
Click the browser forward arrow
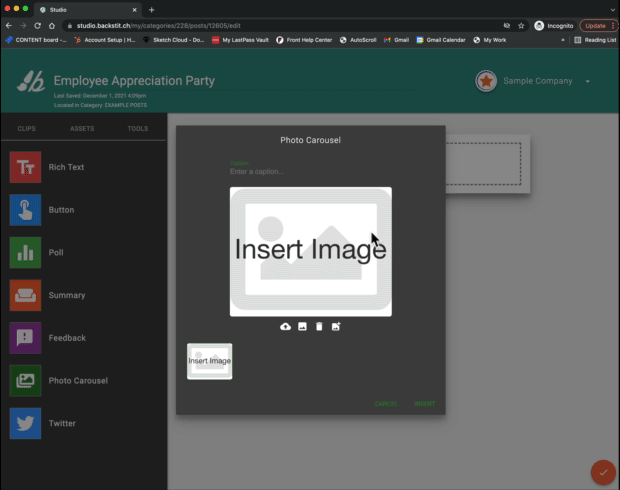(x=23, y=26)
